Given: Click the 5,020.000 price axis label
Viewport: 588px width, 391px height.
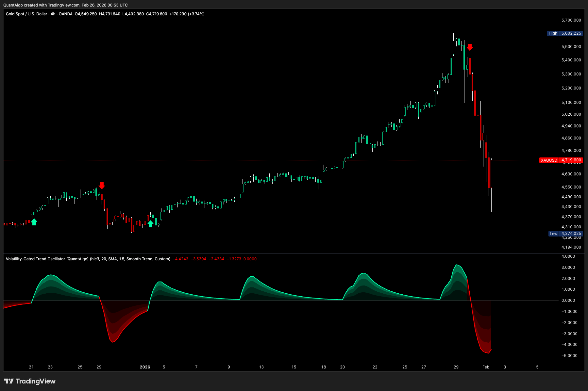Looking at the screenshot, I should coord(571,114).
